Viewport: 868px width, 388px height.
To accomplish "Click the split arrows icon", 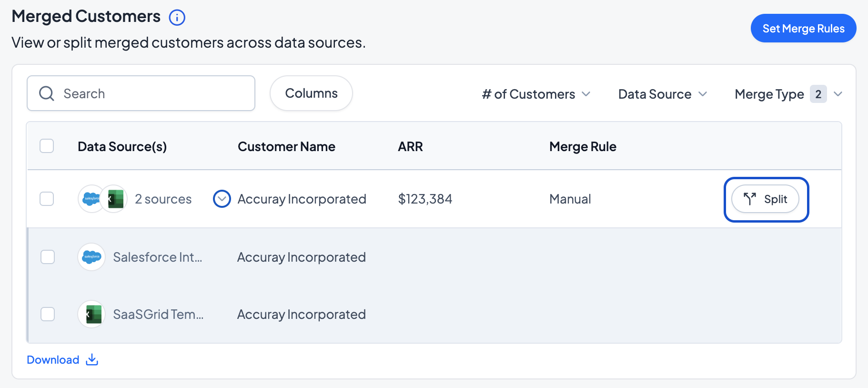I will pos(749,199).
